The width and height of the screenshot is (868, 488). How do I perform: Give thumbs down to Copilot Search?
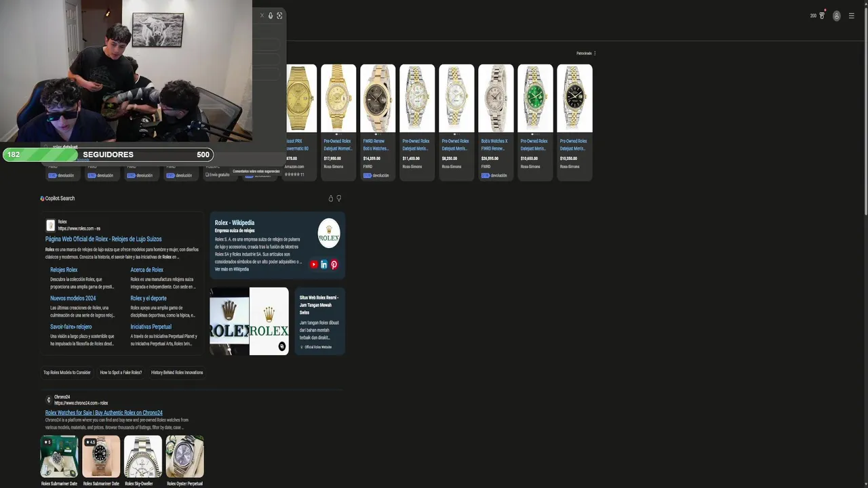339,199
